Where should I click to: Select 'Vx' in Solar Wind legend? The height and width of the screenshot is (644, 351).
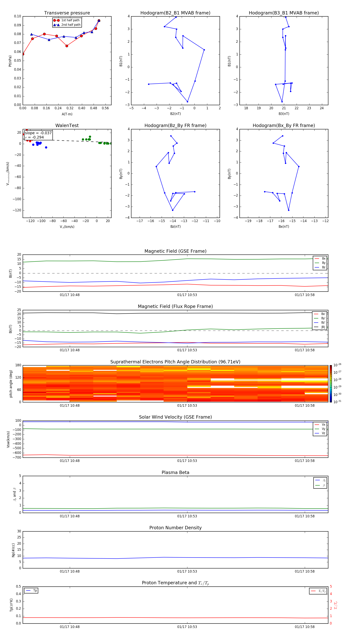point(320,425)
